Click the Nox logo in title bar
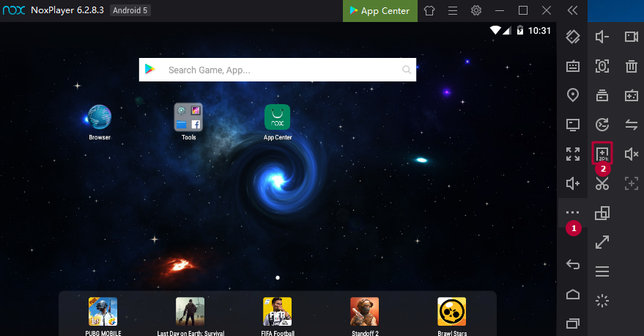This screenshot has height=336, width=644. (13, 10)
